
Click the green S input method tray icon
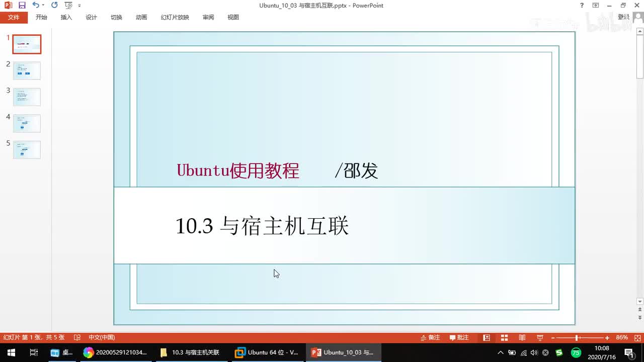click(559, 352)
